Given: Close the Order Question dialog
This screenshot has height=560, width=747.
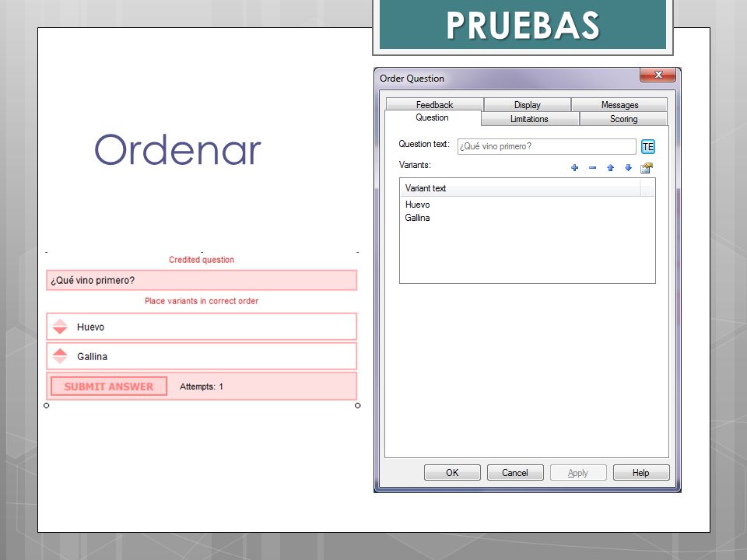Looking at the screenshot, I should (658, 75).
